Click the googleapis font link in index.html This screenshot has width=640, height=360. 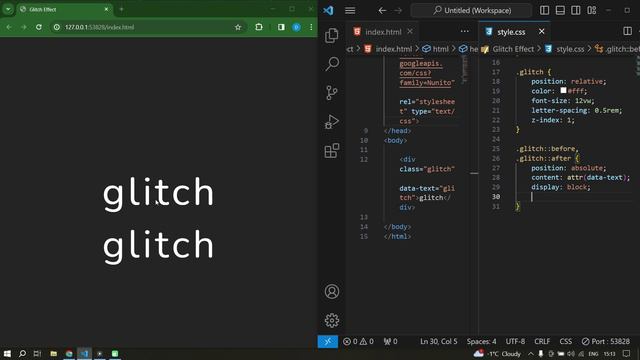point(427,73)
